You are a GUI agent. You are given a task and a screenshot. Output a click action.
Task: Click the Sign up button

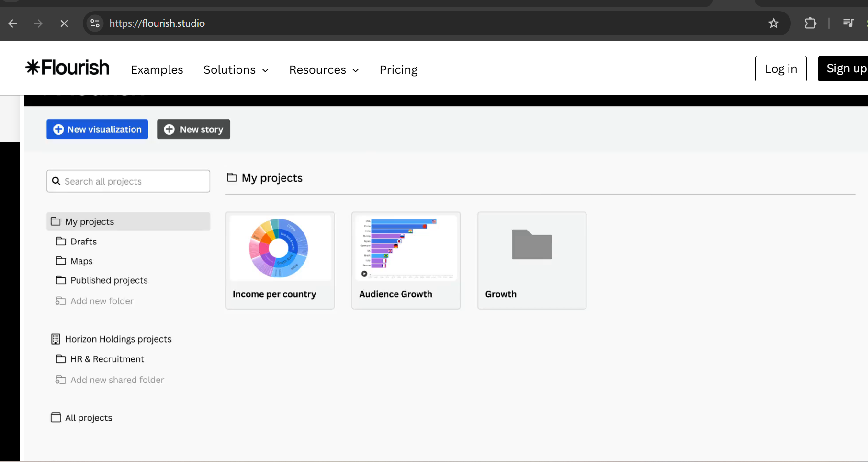(844, 69)
